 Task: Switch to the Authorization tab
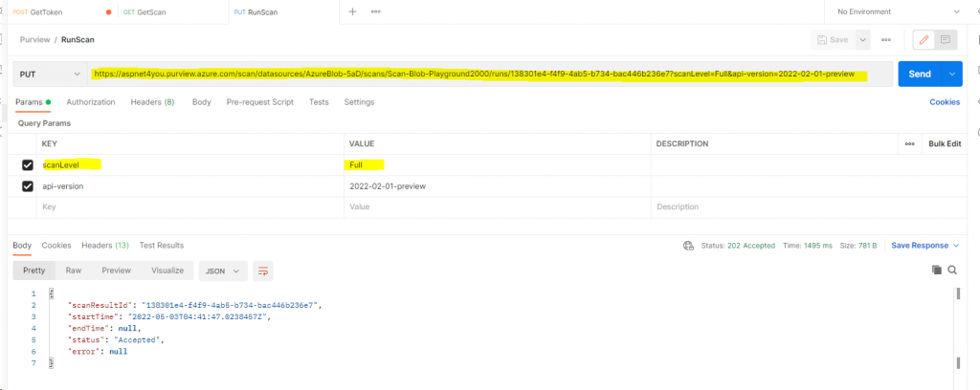pos(91,101)
